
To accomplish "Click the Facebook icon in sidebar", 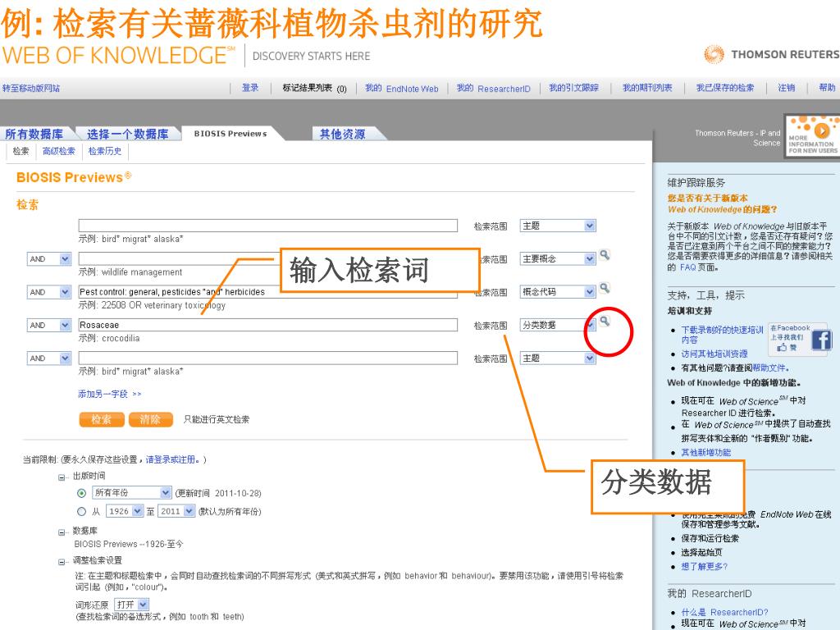I will 821,340.
